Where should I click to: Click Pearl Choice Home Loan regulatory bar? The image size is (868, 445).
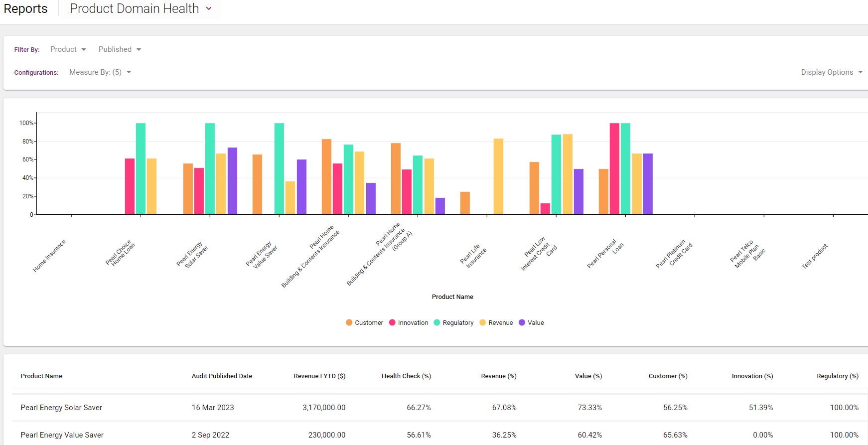[x=141, y=169]
